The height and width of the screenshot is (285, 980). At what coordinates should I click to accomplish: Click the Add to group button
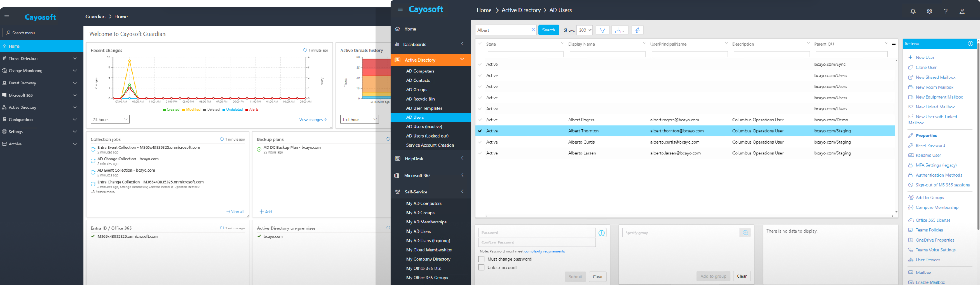[x=713, y=276]
